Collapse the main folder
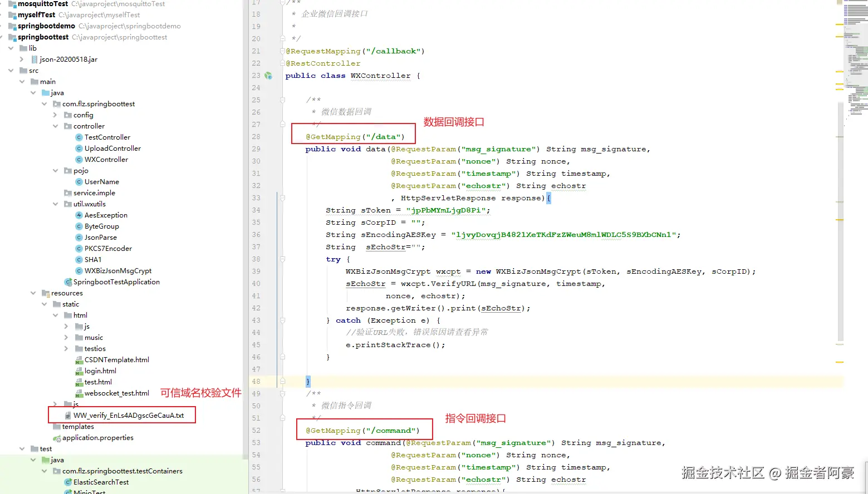 coord(22,82)
